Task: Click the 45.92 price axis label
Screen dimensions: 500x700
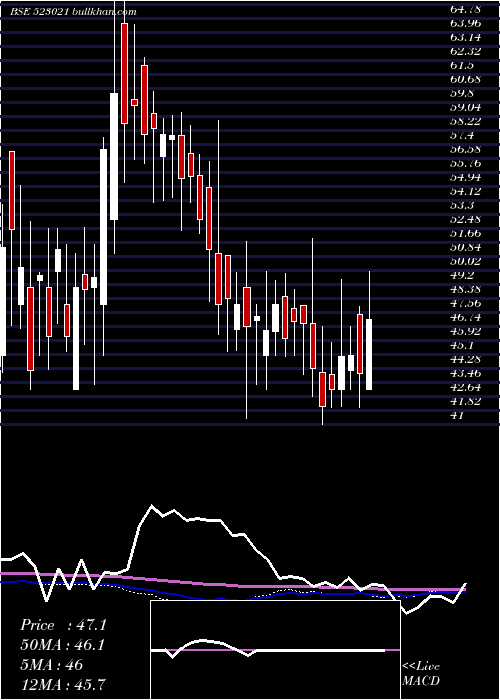Action: pos(464,331)
